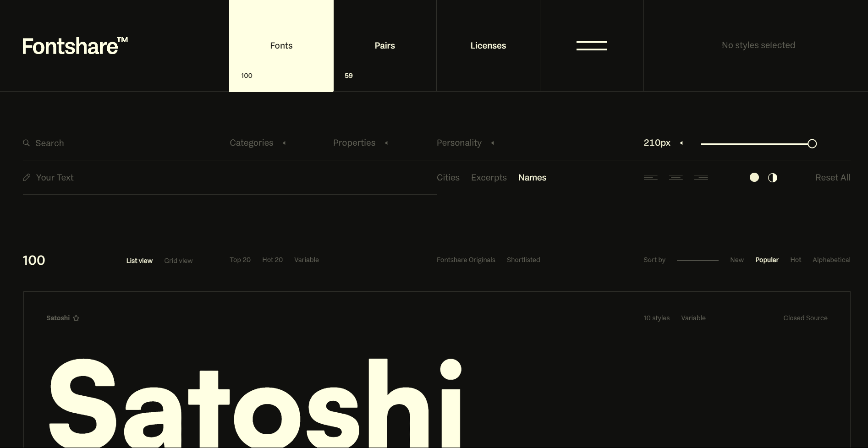Sort fonts Alphabetical
This screenshot has width=868, height=448.
coord(831,260)
